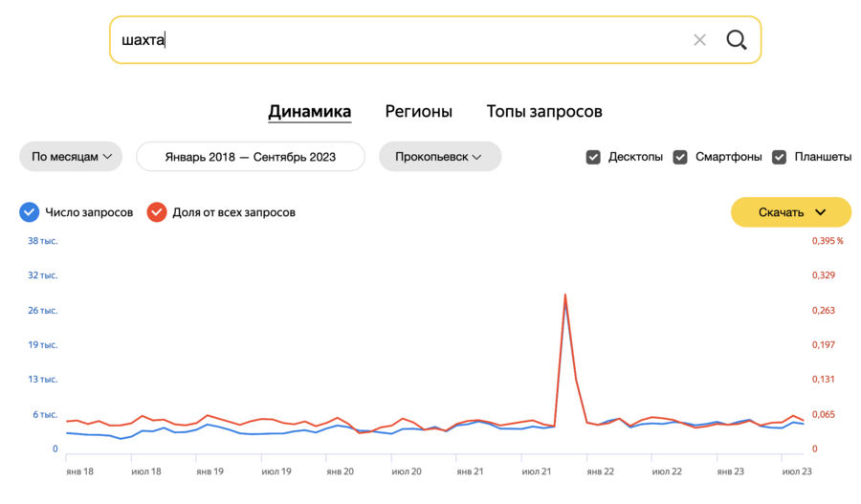Image resolution: width=861 pixels, height=504 pixels.
Task: Expand the Прокопьевск region dropdown
Action: 439,157
